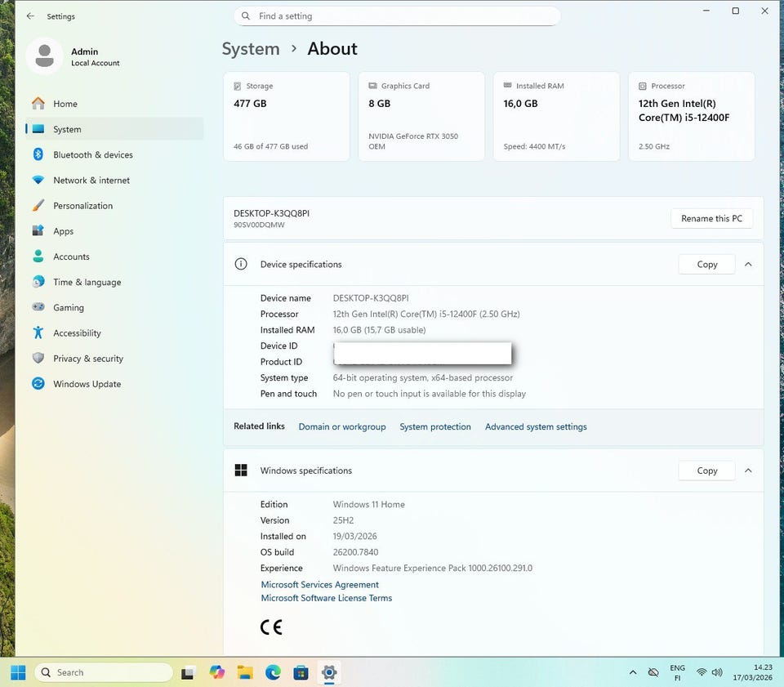The image size is (784, 687).
Task: Open System protection link
Action: [435, 426]
